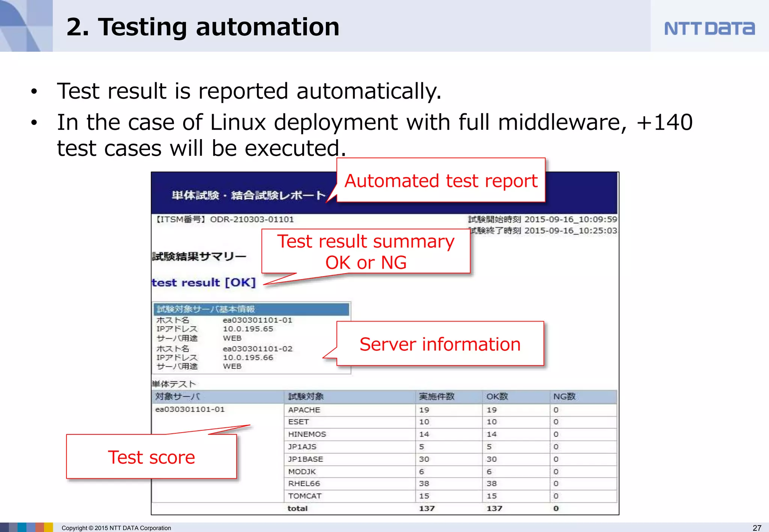Click hostname ea030301101-01 in server info
Screen dimensions: 769x532
pyautogui.click(x=257, y=320)
